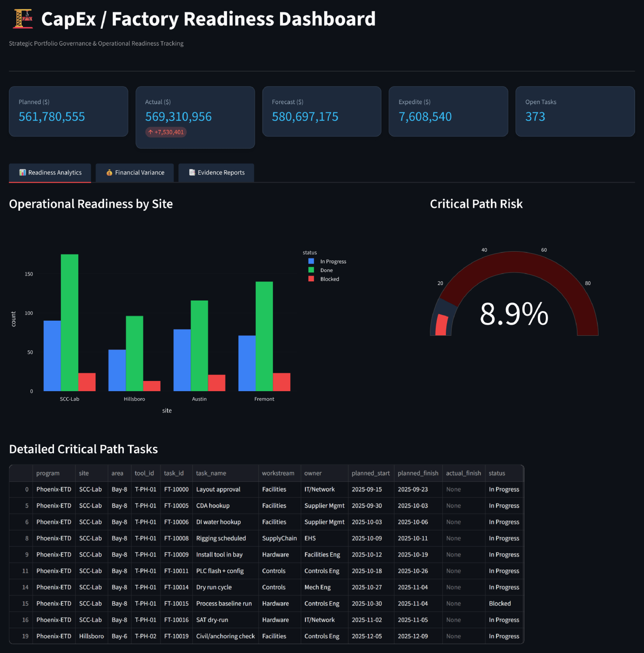Switch to the Financial Variance tab

tap(134, 173)
